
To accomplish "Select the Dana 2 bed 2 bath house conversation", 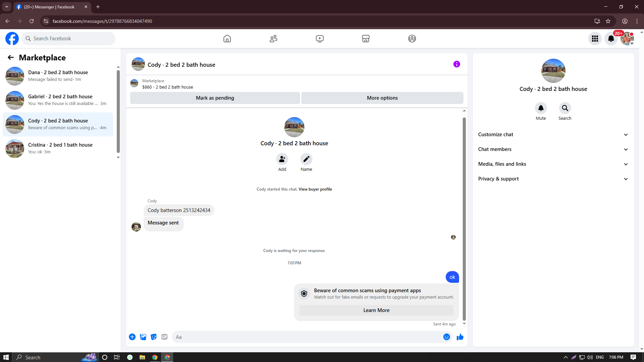I will coord(58,76).
